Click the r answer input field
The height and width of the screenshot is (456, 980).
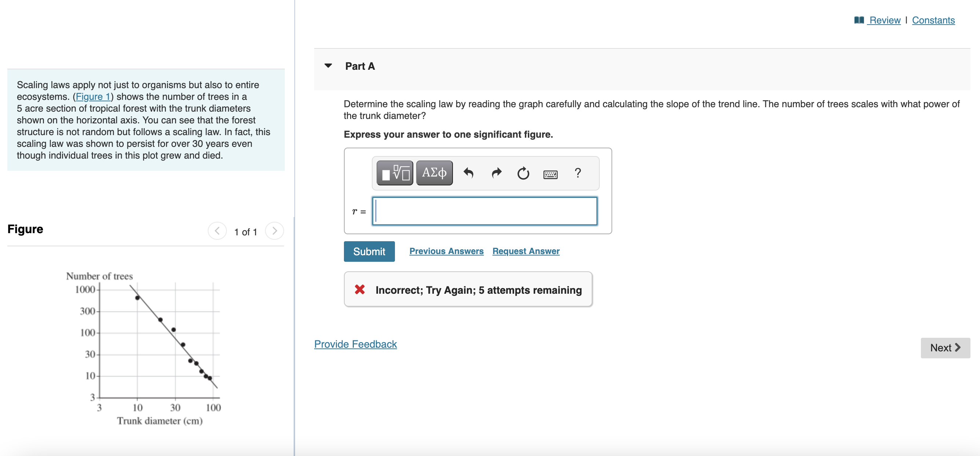click(x=484, y=211)
